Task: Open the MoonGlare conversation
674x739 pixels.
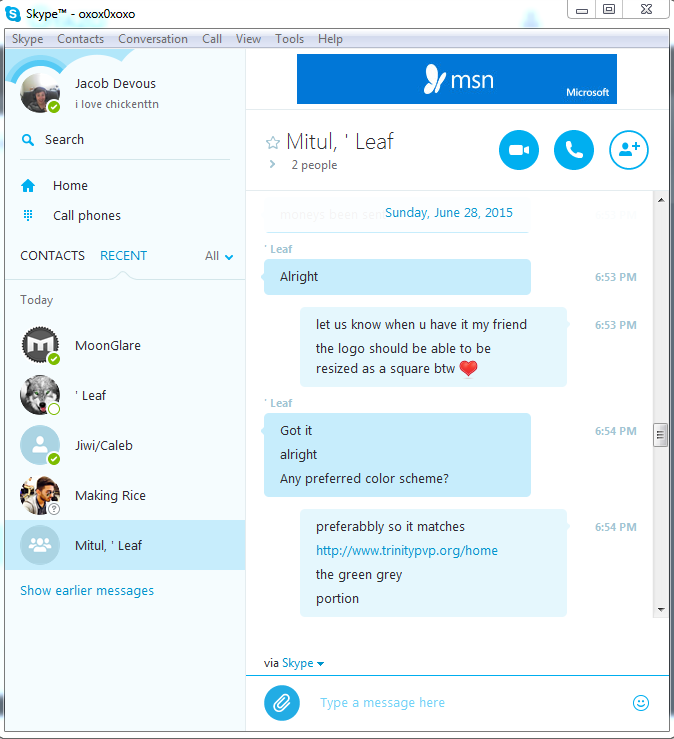Action: (x=125, y=345)
